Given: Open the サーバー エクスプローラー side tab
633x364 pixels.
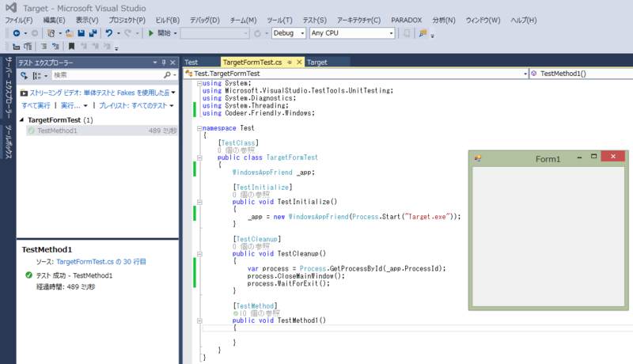Looking at the screenshot, I should [9, 88].
